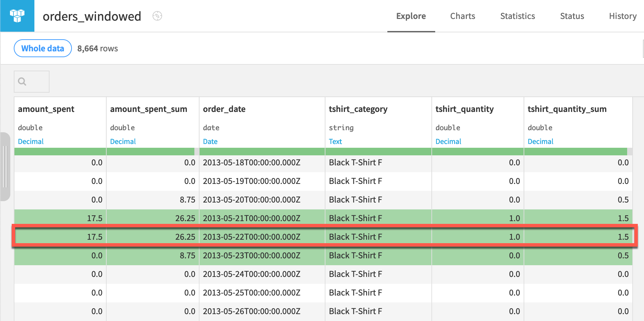Screen dimensions: 644x321
Task: Click the Date meaning link under order_date
Action: click(210, 141)
